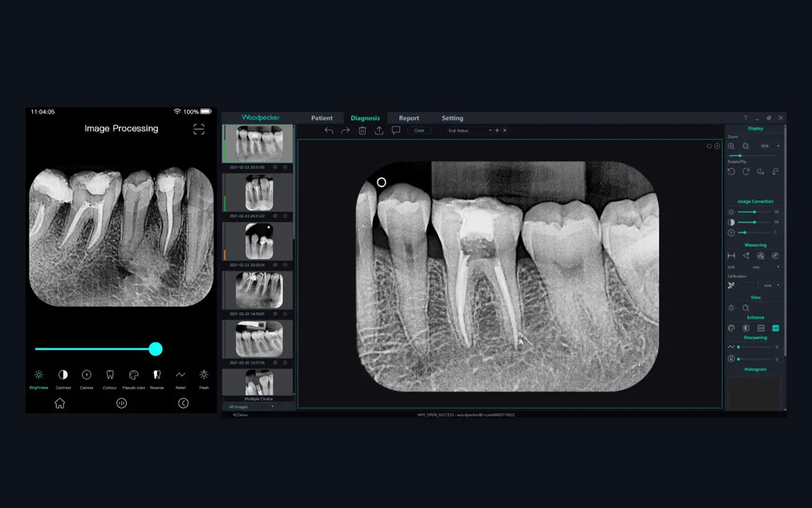Click the second zoom magnifier icon
The width and height of the screenshot is (812, 508).
coord(746,146)
